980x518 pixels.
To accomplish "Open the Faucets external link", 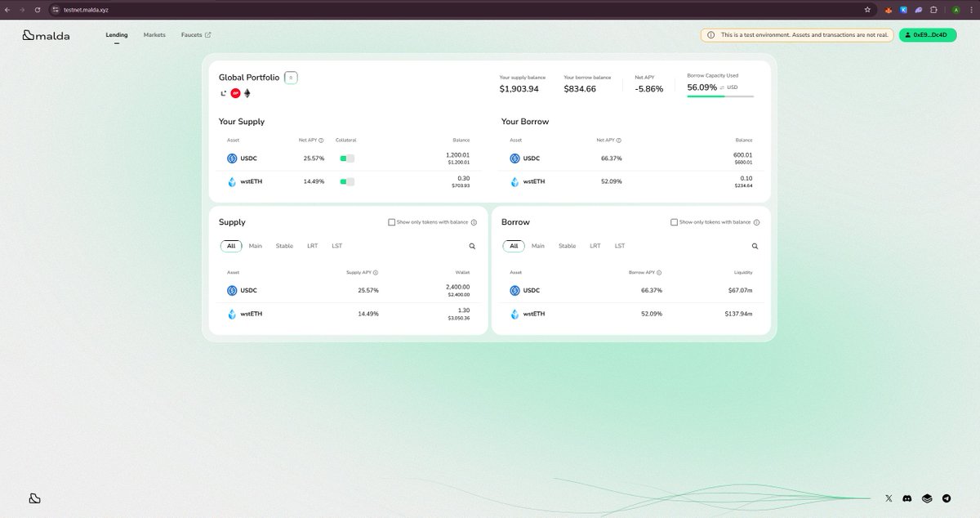I will 196,35.
